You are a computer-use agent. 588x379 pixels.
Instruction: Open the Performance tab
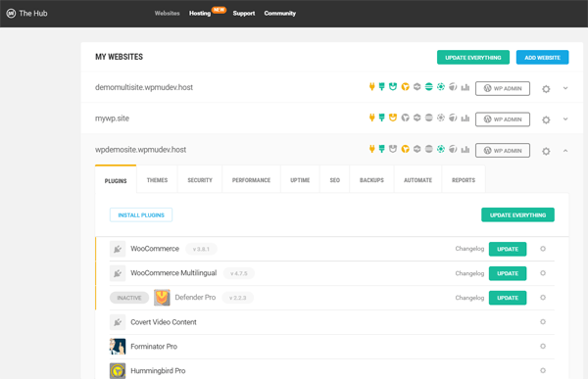click(251, 180)
